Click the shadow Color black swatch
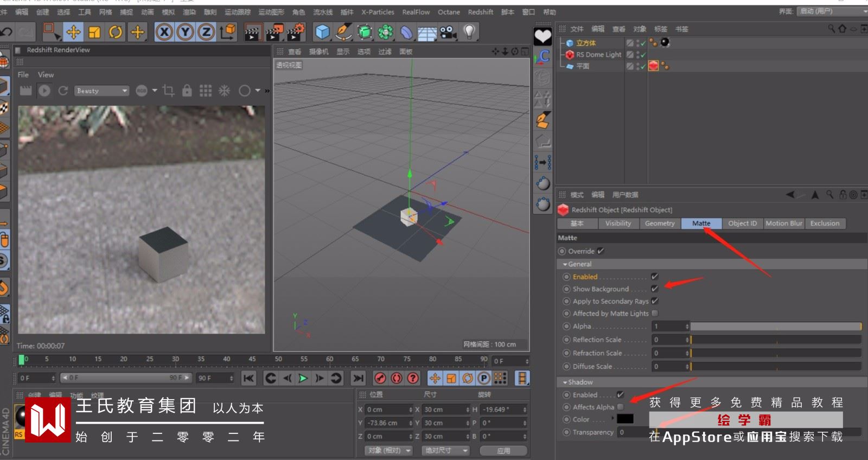Screen dimensions: 868x460 [625, 419]
